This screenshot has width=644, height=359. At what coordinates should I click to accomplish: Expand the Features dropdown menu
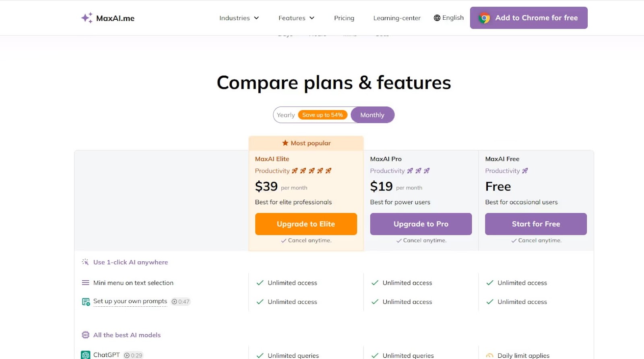coord(296,18)
